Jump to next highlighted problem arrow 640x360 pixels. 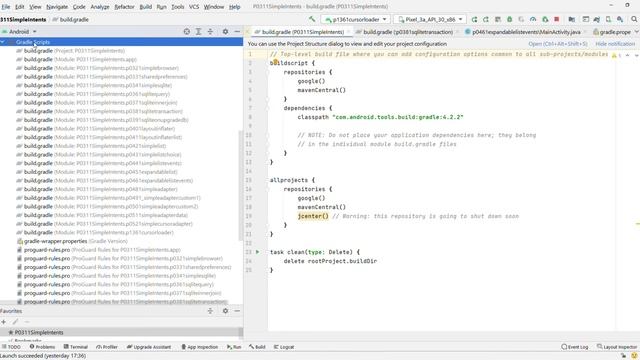click(x=636, y=55)
